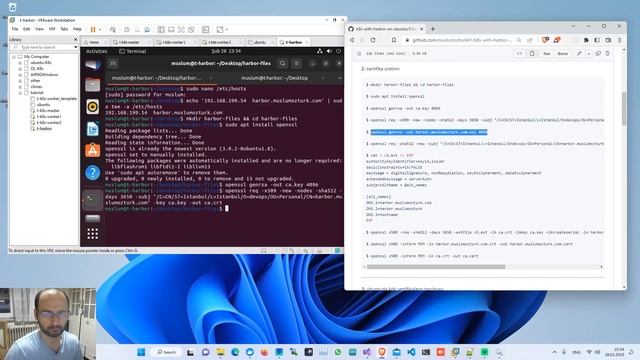Close the VMware Library panel
This screenshot has width=640, height=360.
click(x=76, y=40)
